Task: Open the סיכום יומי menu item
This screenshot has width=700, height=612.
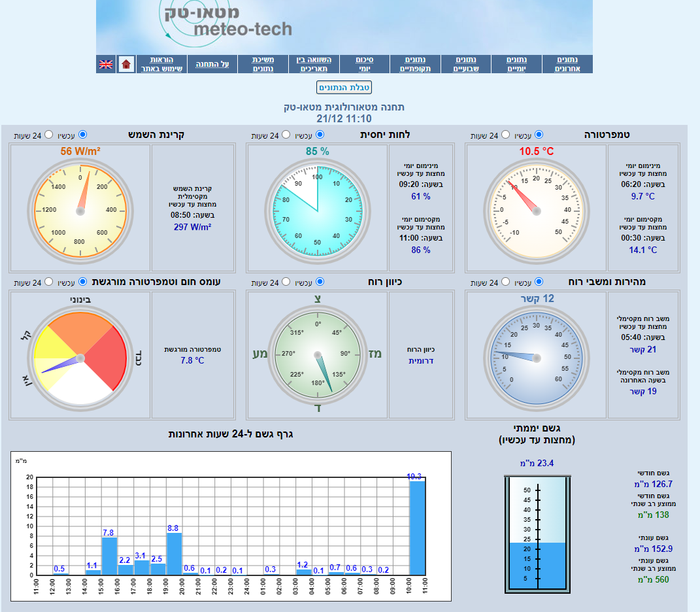Action: tap(364, 64)
